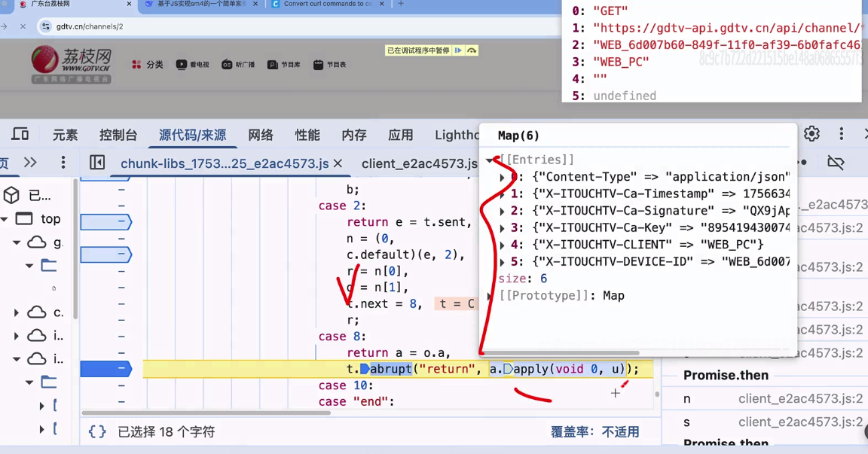Open client_e2ac4573.js file tab

[419, 163]
